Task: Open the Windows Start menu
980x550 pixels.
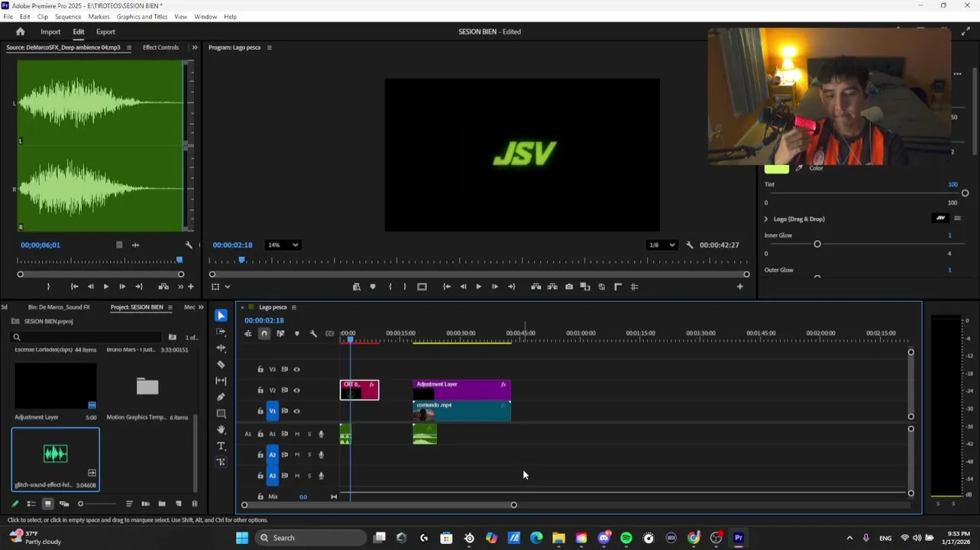Action: 242,538
